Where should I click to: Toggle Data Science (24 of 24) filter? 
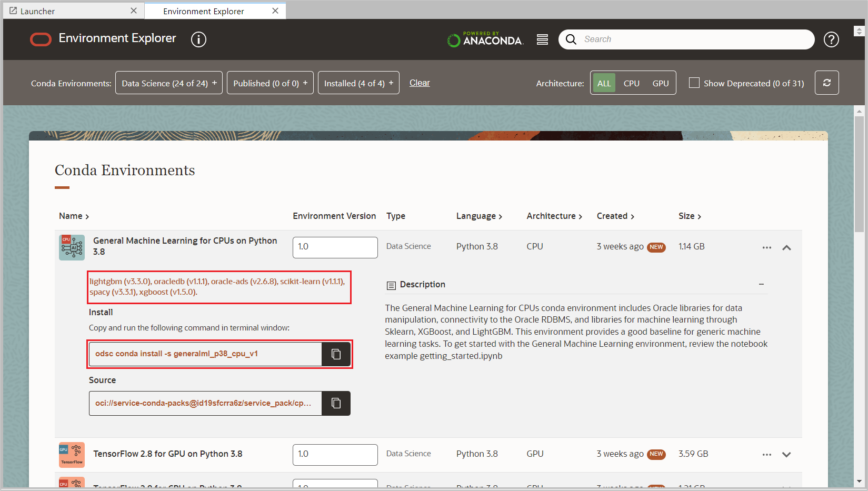tap(169, 83)
